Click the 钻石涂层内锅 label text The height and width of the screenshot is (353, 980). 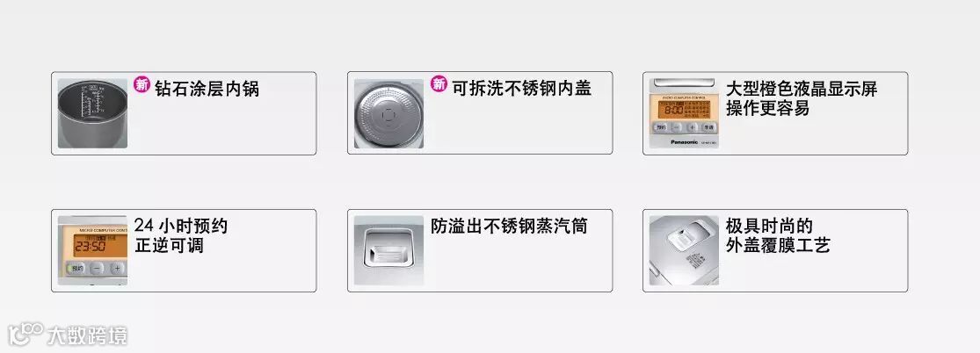tap(207, 88)
